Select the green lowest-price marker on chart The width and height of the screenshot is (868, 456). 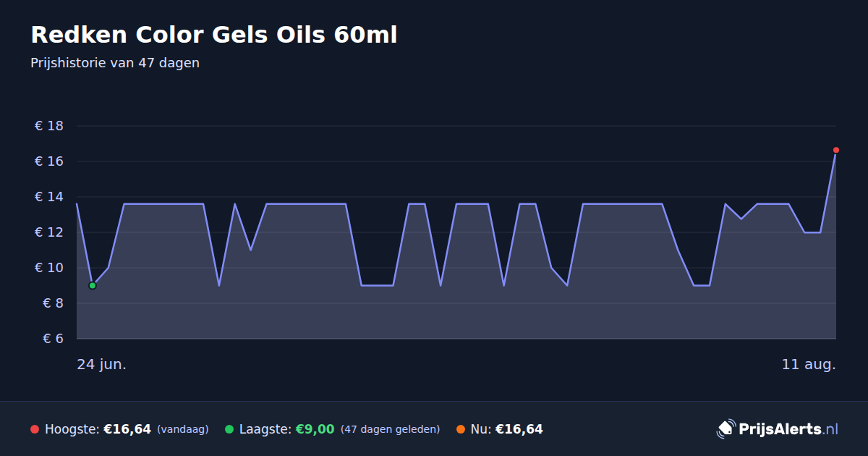pos(93,285)
